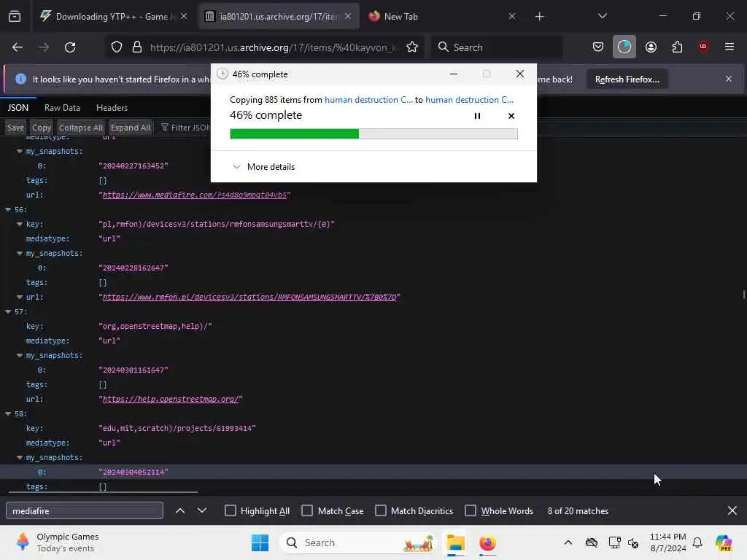Open the Olympic Games news widget
This screenshot has width=747, height=560.
[x=57, y=542]
